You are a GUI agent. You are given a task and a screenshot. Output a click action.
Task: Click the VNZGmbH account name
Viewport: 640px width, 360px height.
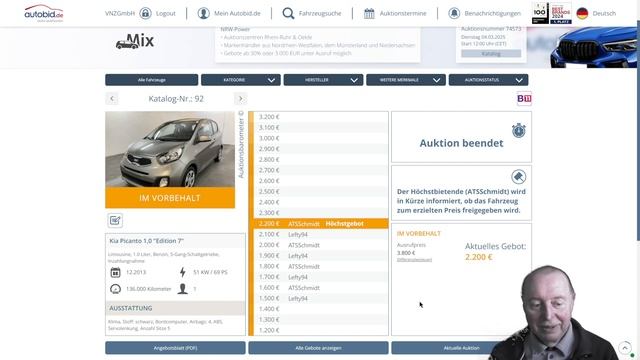pos(120,13)
